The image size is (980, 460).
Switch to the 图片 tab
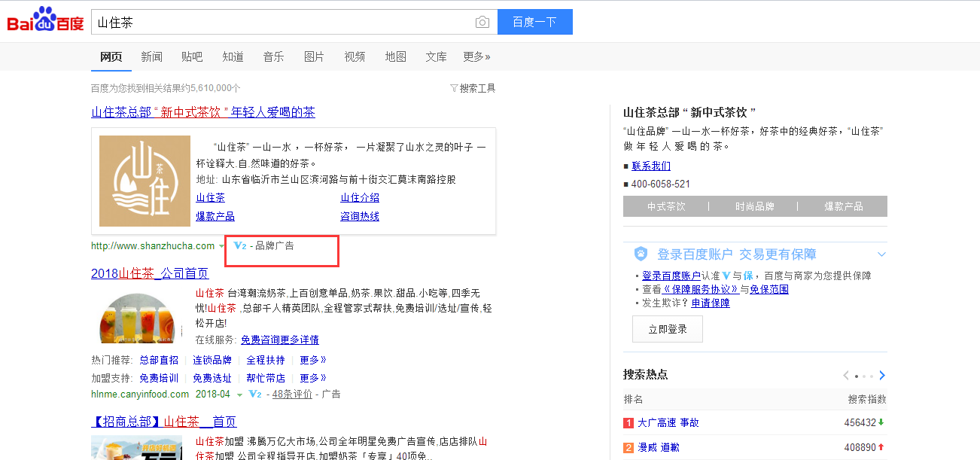pos(314,56)
